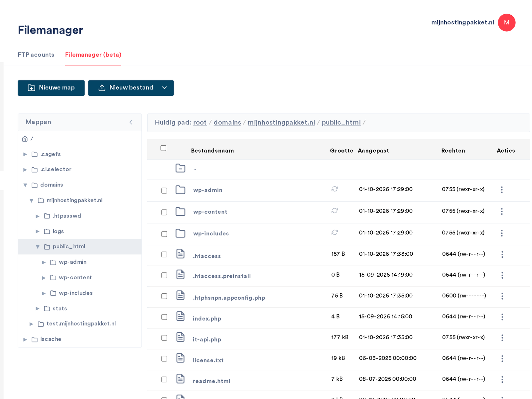Click the wp-includes folder icon in file list

click(180, 233)
